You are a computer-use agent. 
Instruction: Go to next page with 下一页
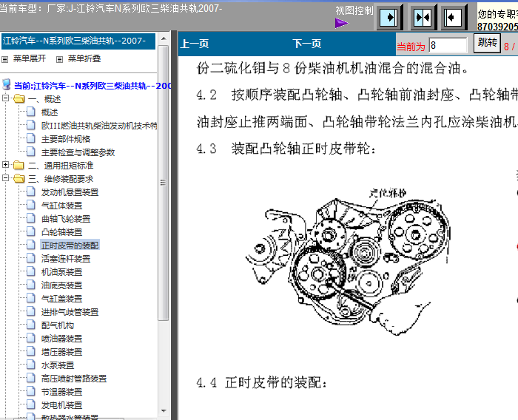(307, 44)
